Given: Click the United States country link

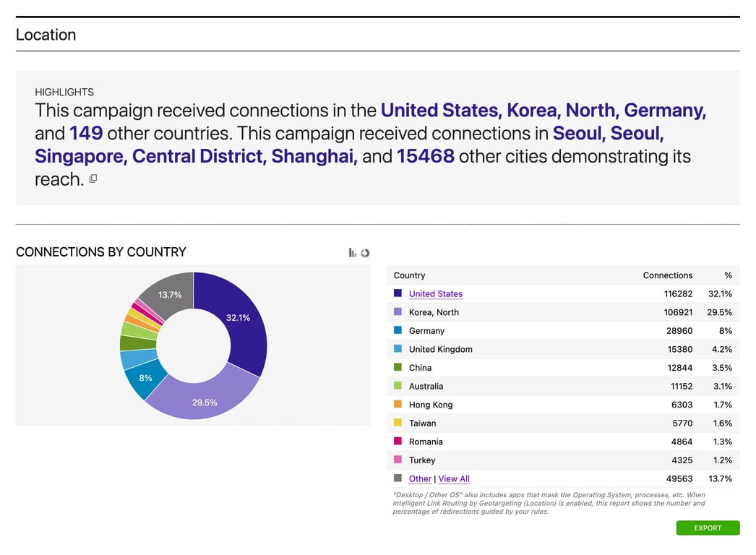Looking at the screenshot, I should point(435,294).
